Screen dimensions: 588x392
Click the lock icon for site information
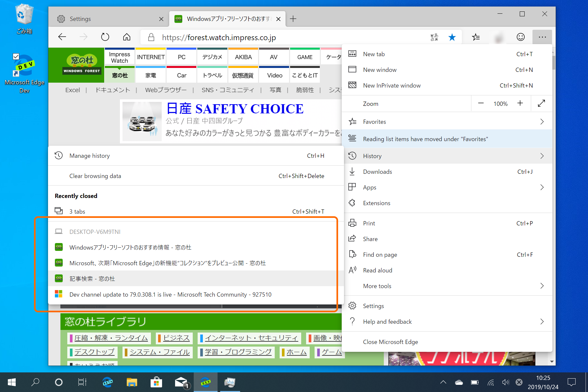(151, 37)
